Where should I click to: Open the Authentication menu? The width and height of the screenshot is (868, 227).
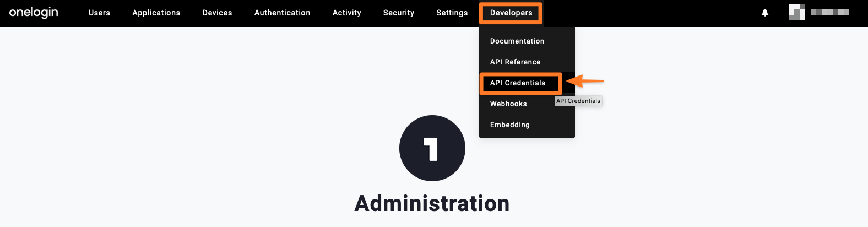(283, 13)
